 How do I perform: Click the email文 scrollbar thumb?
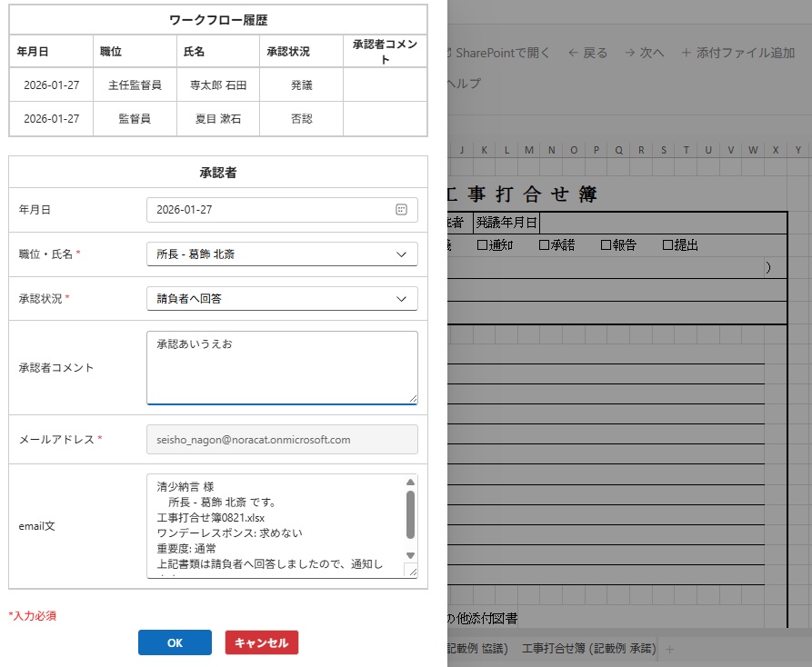point(410,514)
